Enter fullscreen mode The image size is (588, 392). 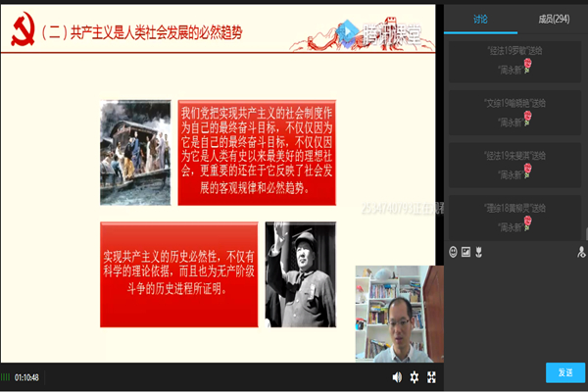(x=431, y=377)
